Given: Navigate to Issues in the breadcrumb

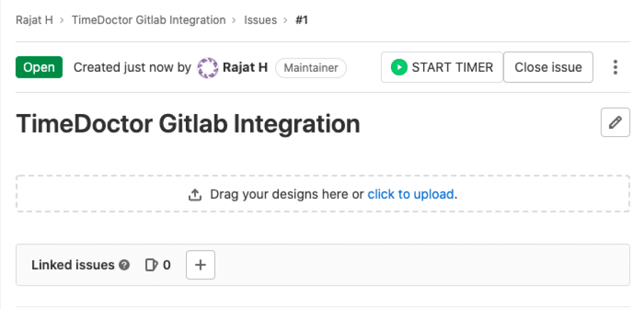Looking at the screenshot, I should coord(260,20).
